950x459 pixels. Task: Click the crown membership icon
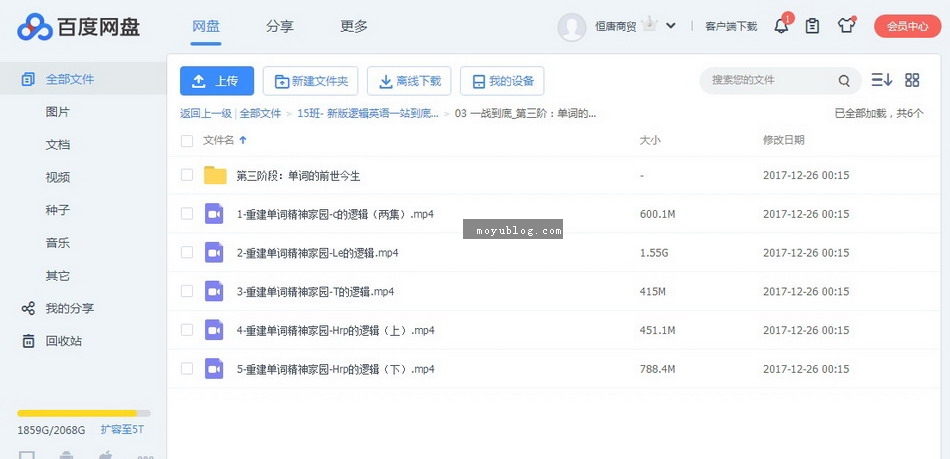click(x=650, y=25)
